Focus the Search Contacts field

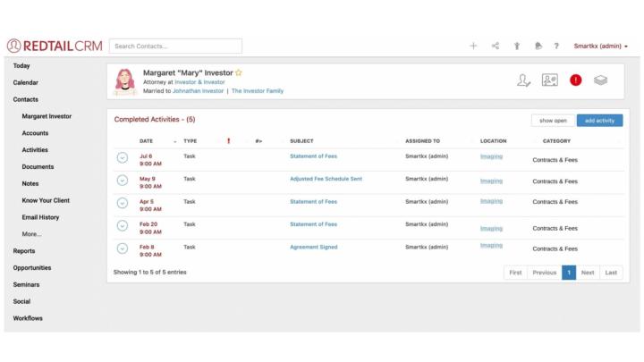pos(176,46)
